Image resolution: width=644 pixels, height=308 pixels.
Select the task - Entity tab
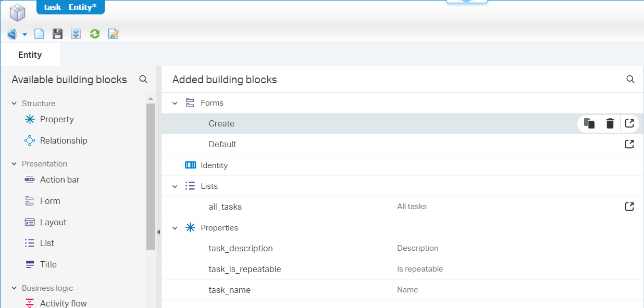pyautogui.click(x=70, y=7)
